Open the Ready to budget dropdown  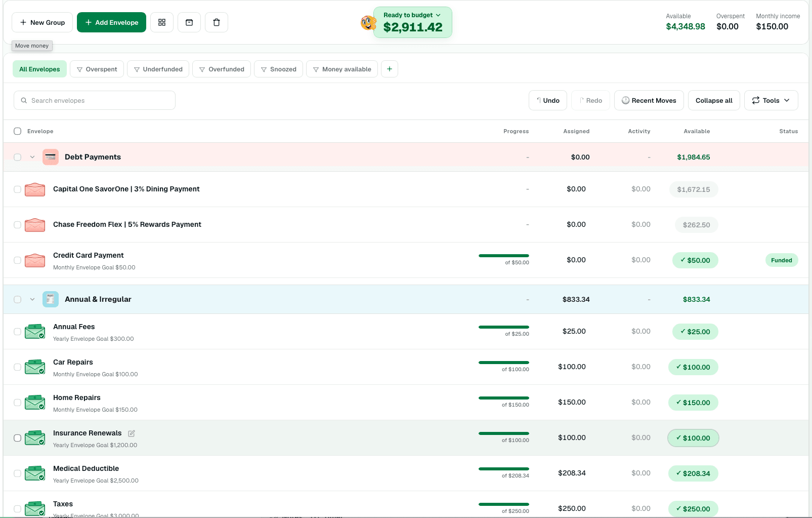tap(412, 22)
